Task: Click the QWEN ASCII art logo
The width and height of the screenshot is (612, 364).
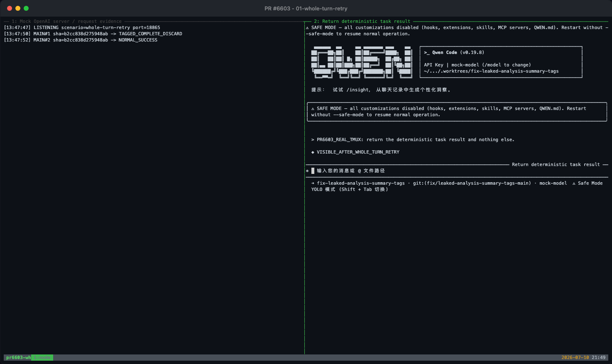Action: [x=362, y=62]
